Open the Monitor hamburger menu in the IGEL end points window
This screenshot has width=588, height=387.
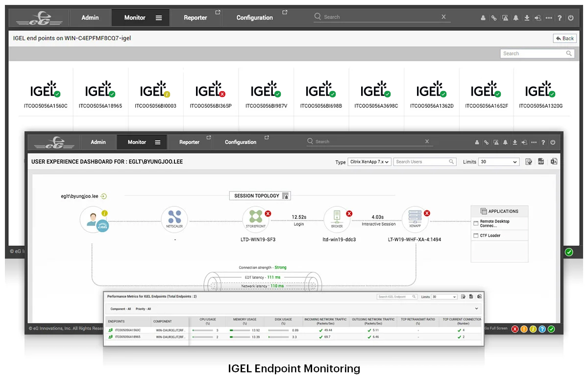coord(159,18)
